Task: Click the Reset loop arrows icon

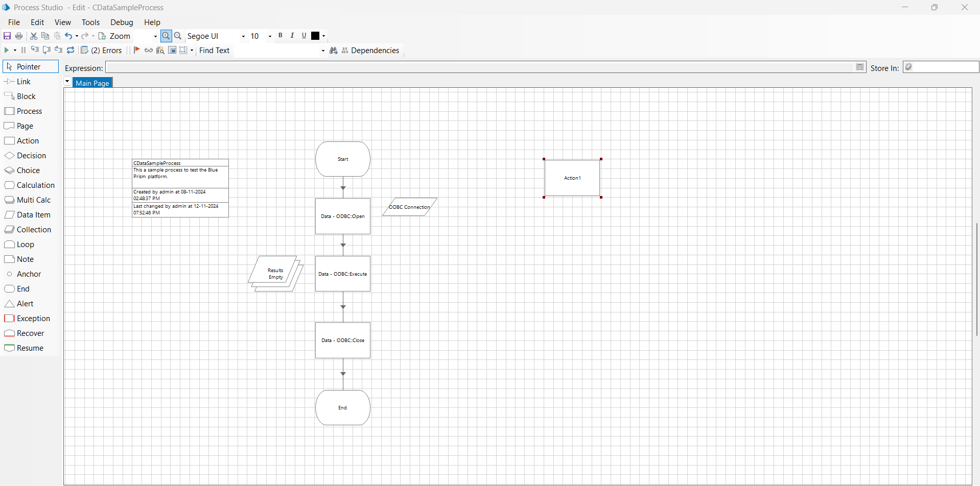Action: coord(71,50)
